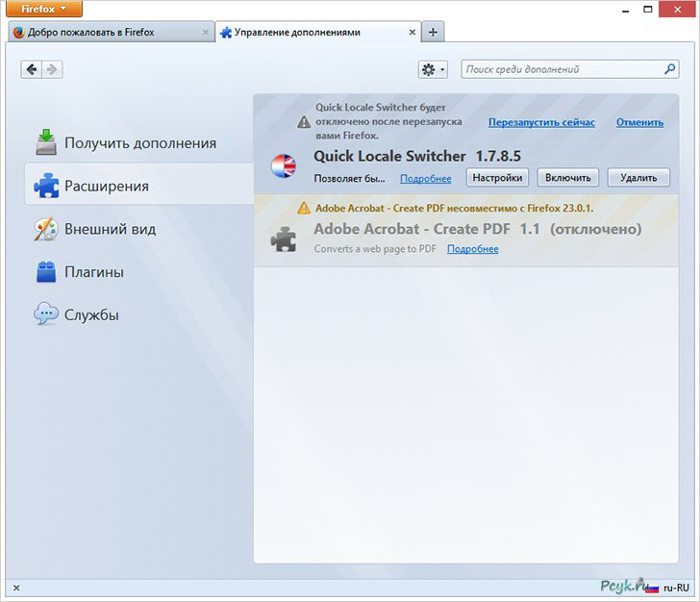Close the add-on bar with the X

[15, 588]
